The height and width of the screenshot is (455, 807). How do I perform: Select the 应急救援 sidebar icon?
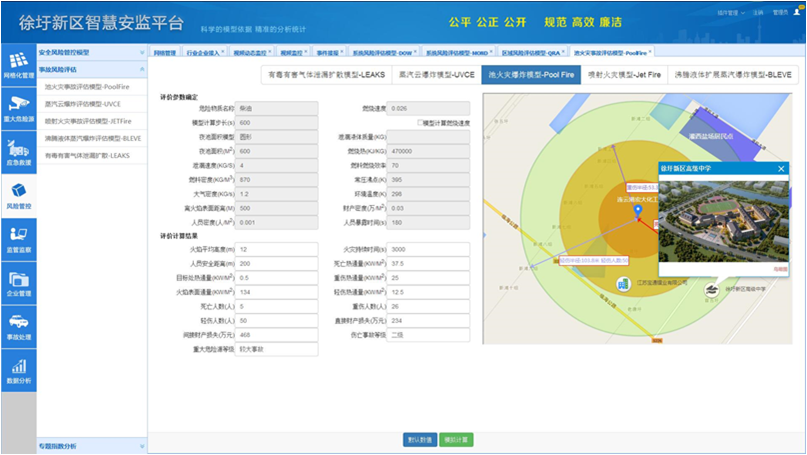click(x=18, y=149)
